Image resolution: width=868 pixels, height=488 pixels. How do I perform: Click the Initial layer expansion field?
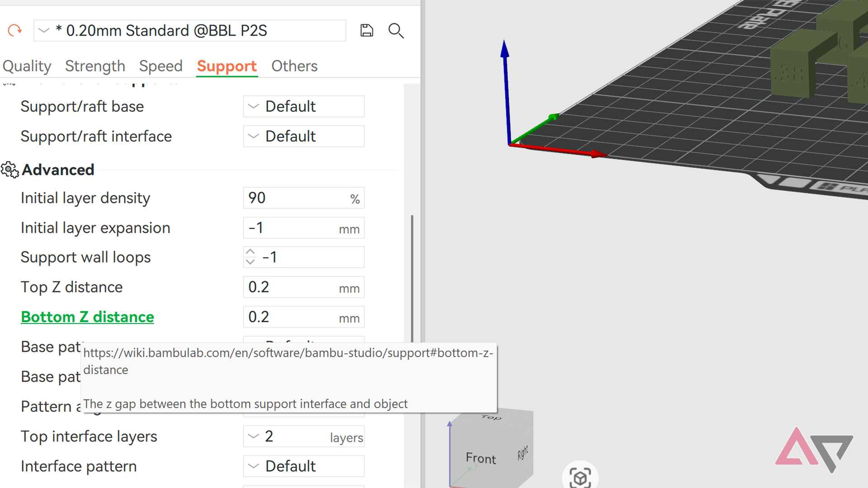[304, 228]
